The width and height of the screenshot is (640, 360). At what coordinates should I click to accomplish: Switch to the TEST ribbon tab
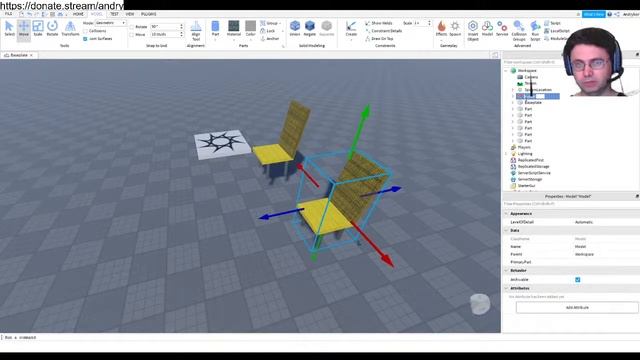(x=114, y=14)
